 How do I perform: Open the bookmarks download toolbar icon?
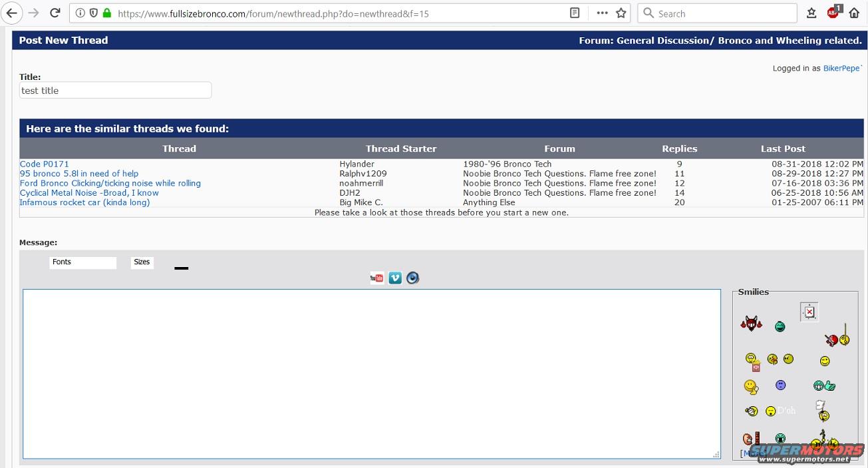[x=811, y=13]
